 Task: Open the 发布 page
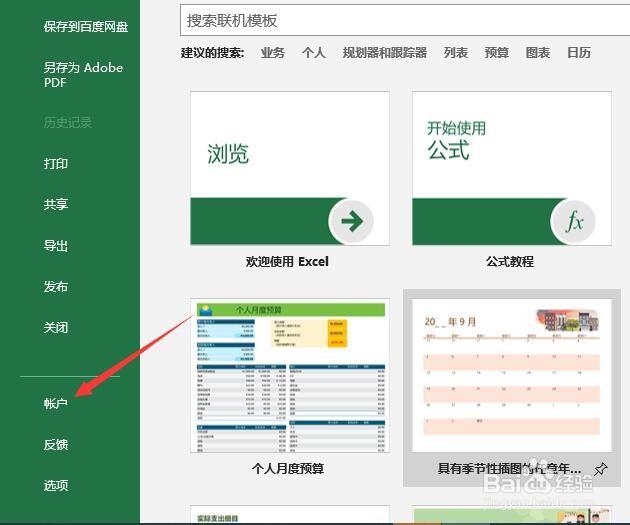tap(56, 286)
